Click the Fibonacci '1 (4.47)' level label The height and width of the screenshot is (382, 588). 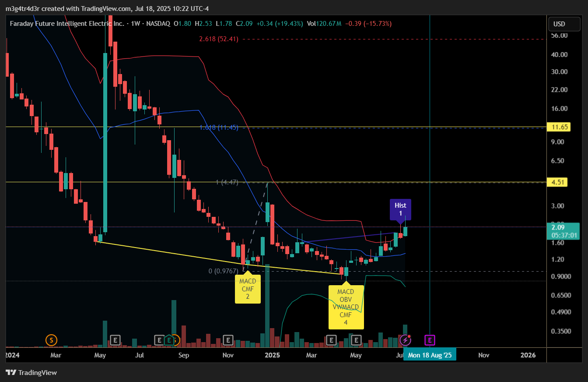pyautogui.click(x=227, y=182)
